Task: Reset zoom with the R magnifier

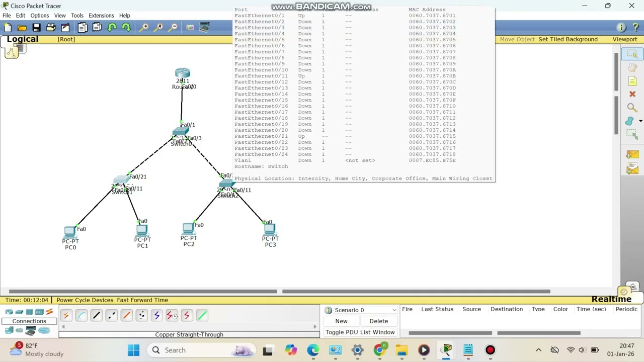Action: tap(159, 27)
